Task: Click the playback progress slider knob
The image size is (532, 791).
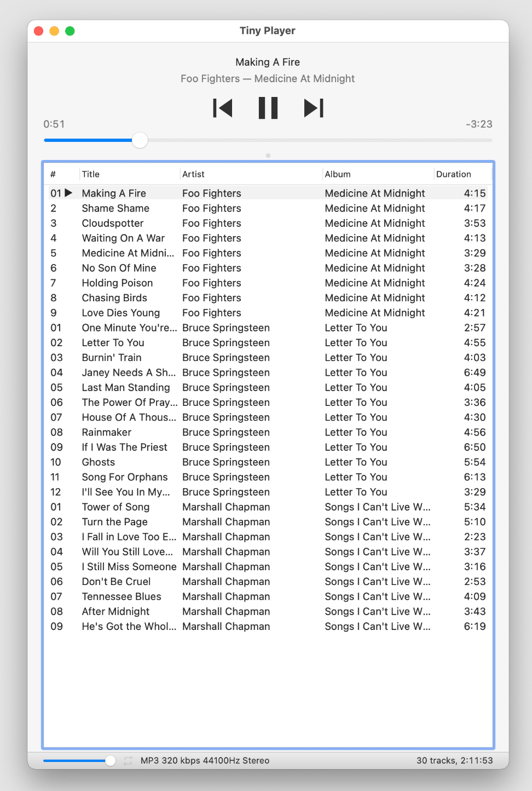Action: pos(140,140)
